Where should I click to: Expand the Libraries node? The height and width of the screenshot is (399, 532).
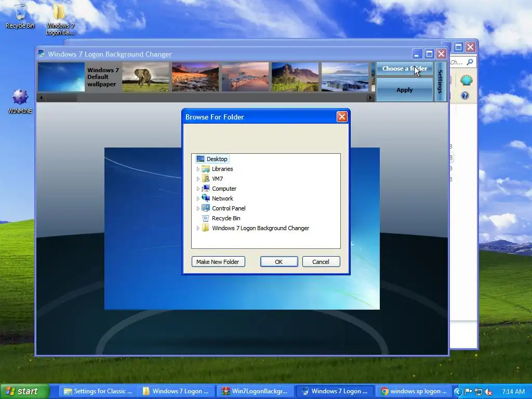(x=198, y=169)
